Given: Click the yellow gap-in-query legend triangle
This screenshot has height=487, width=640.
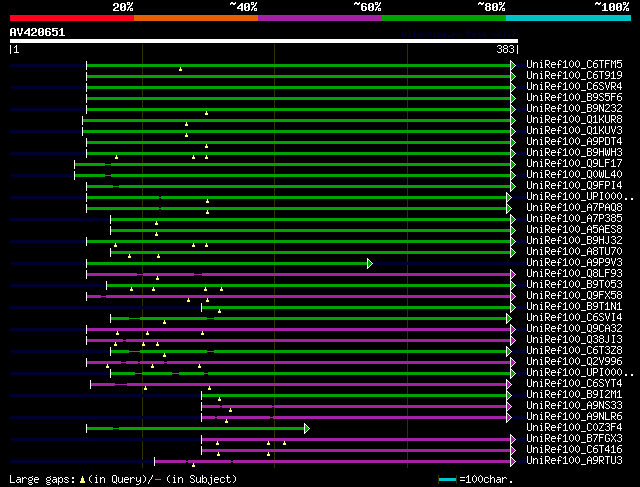Looking at the screenshot, I should pos(82,480).
